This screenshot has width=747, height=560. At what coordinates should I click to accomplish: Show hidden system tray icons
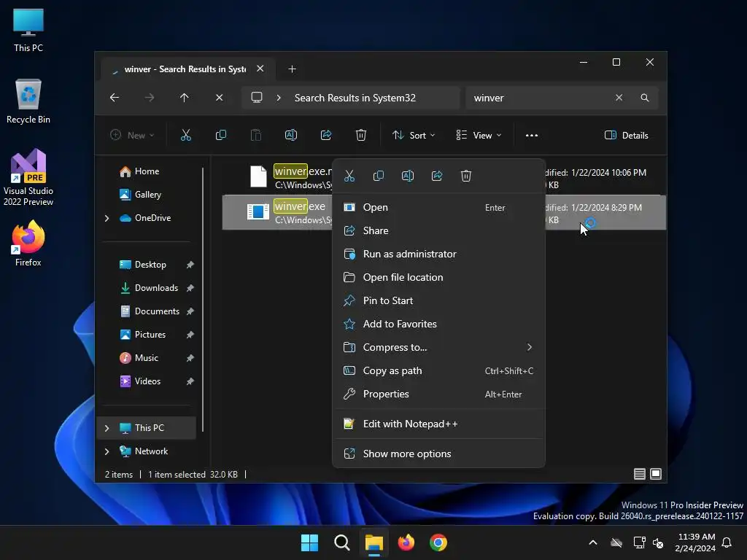coord(593,542)
